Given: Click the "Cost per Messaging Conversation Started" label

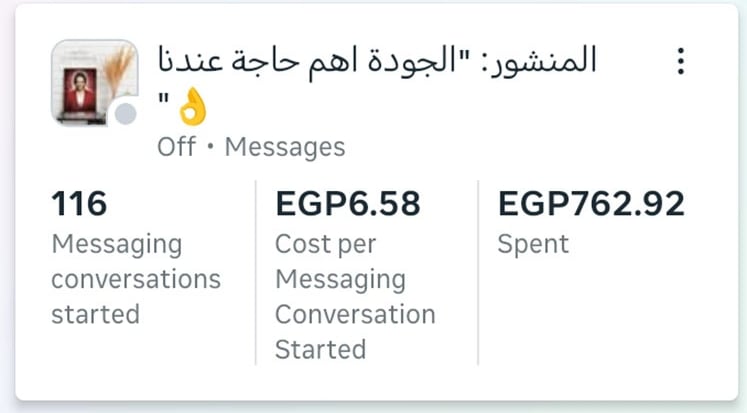Looking at the screenshot, I should pyautogui.click(x=355, y=297).
